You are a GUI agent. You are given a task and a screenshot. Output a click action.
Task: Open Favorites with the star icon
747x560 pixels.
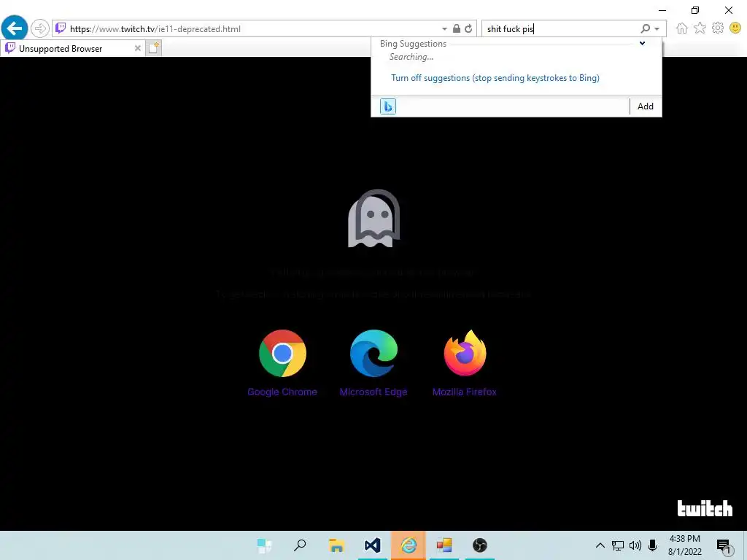tap(700, 28)
